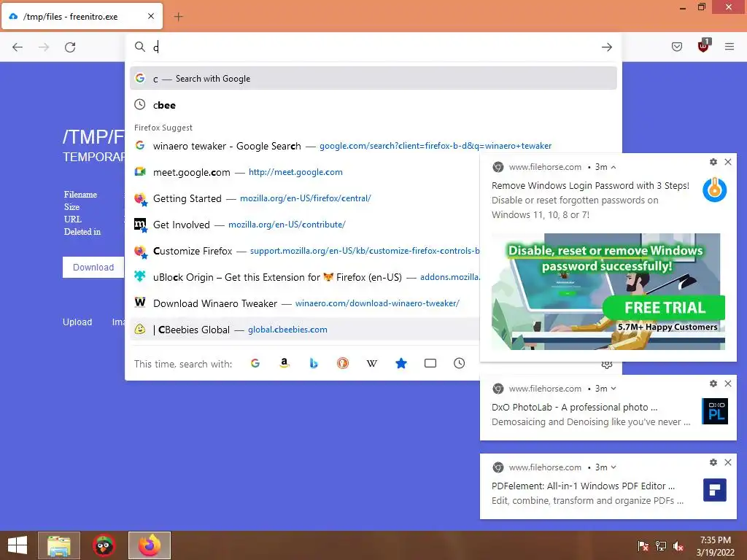Close the DxO PhotoLab notification

coord(728,384)
